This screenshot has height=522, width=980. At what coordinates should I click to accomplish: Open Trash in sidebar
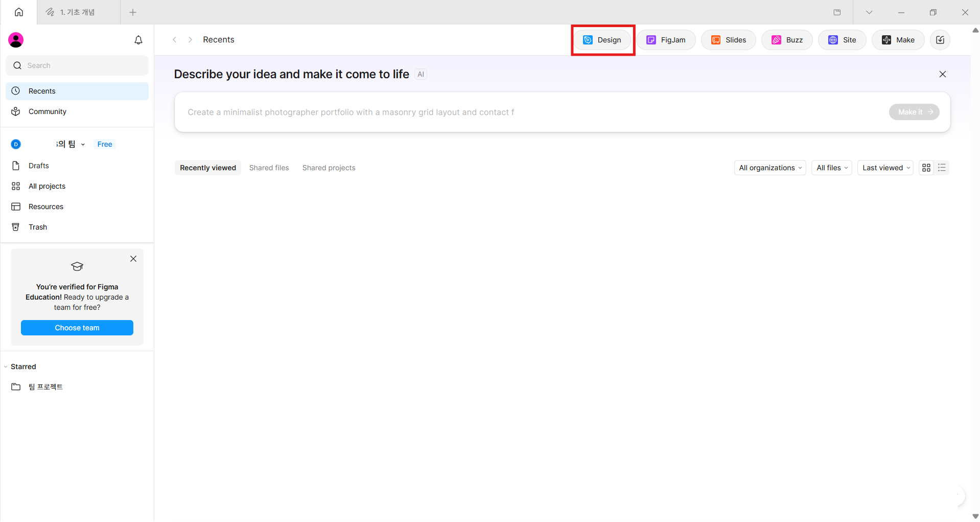(77, 227)
